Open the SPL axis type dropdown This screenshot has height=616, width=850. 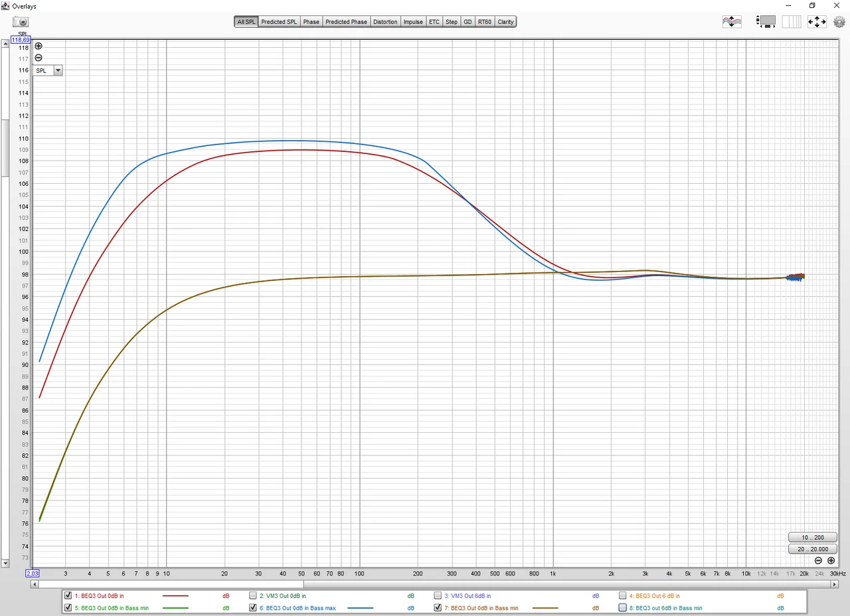click(x=58, y=70)
